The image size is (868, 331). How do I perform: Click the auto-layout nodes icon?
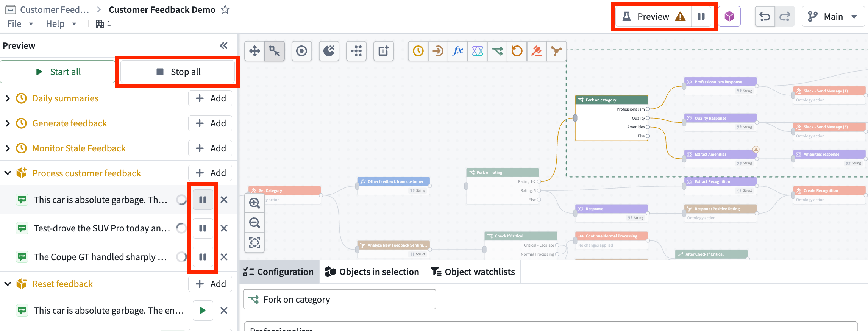point(356,51)
